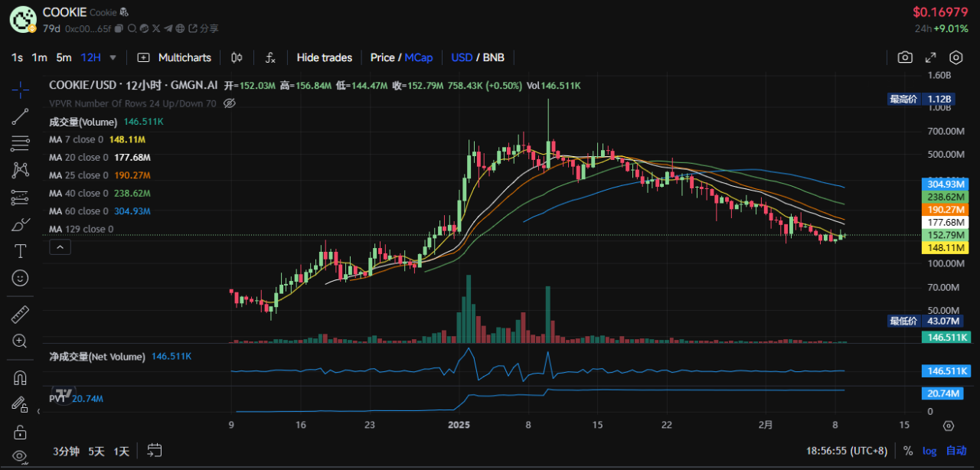The image size is (980, 470).
Task: Open the go-to-date calendar picker
Action: pos(154,450)
